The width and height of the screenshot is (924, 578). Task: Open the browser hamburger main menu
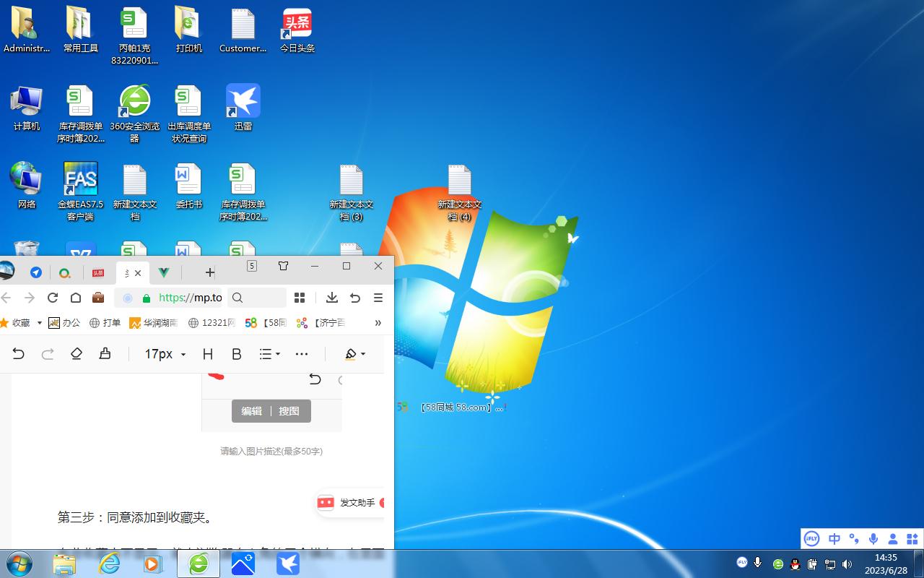click(378, 298)
